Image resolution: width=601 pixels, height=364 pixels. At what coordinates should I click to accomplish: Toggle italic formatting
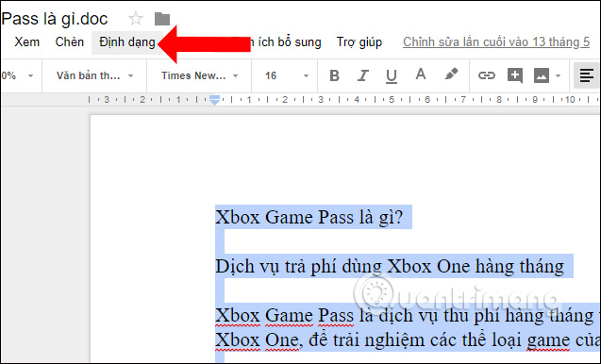pos(362,75)
